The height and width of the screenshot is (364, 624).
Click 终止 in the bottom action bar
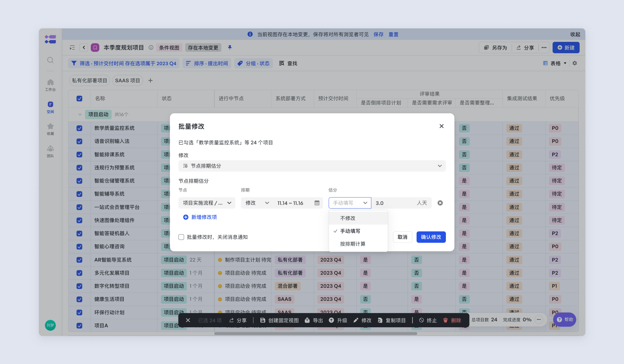click(428, 320)
